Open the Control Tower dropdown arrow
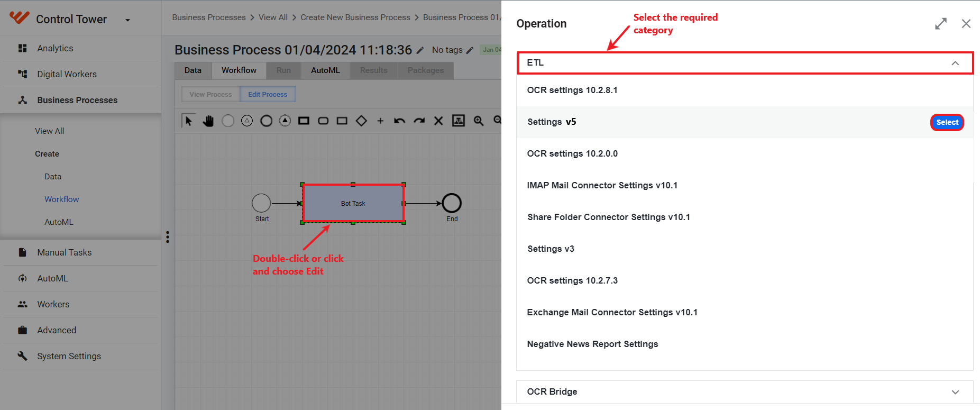Image resolution: width=980 pixels, height=410 pixels. pos(127,20)
